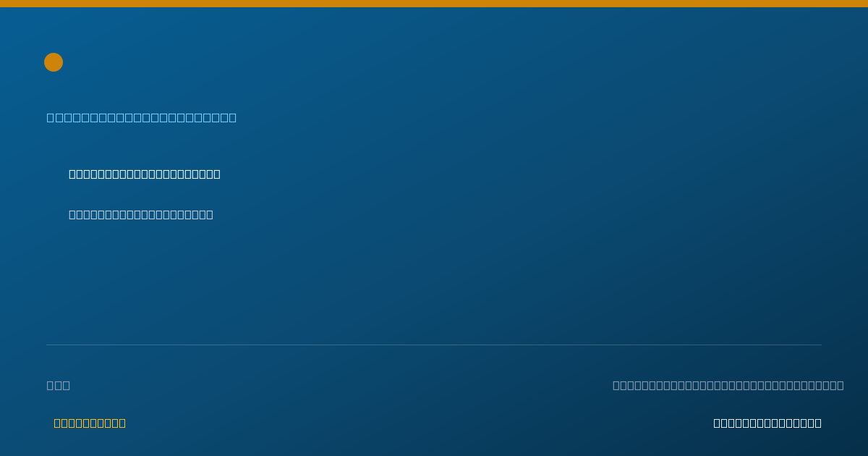Click the orange circle logo dot
The width and height of the screenshot is (868, 456).
[54, 62]
